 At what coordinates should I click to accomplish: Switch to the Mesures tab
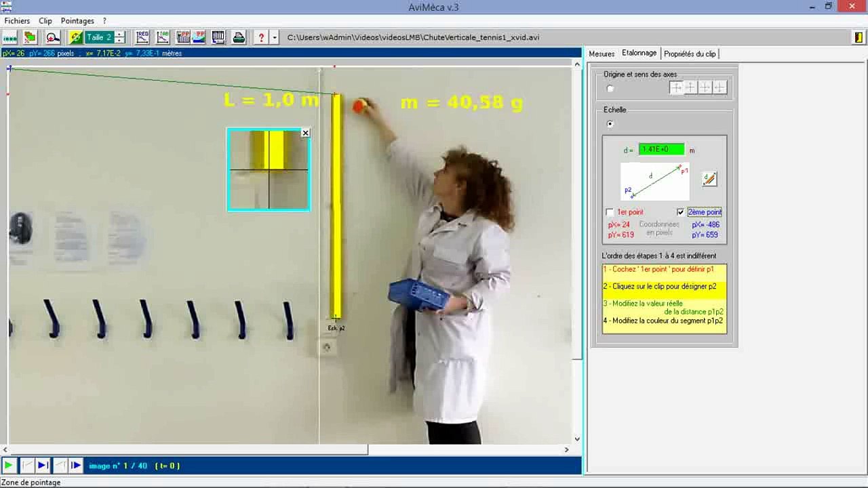(x=601, y=54)
